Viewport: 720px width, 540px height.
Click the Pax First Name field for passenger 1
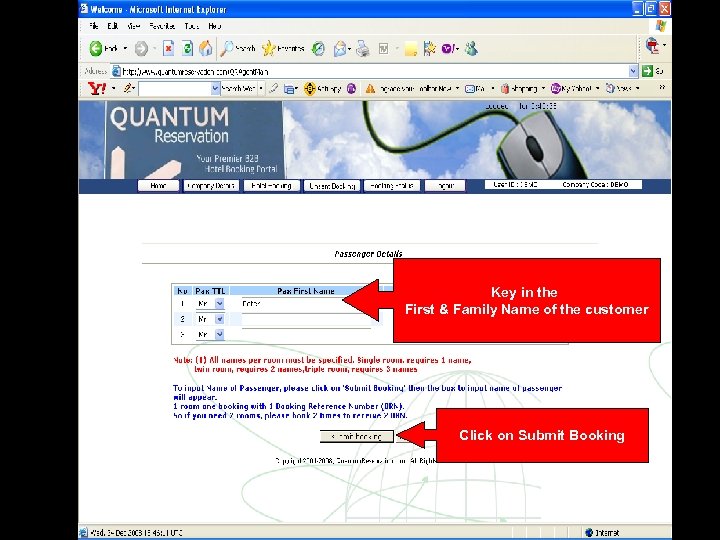(x=306, y=304)
